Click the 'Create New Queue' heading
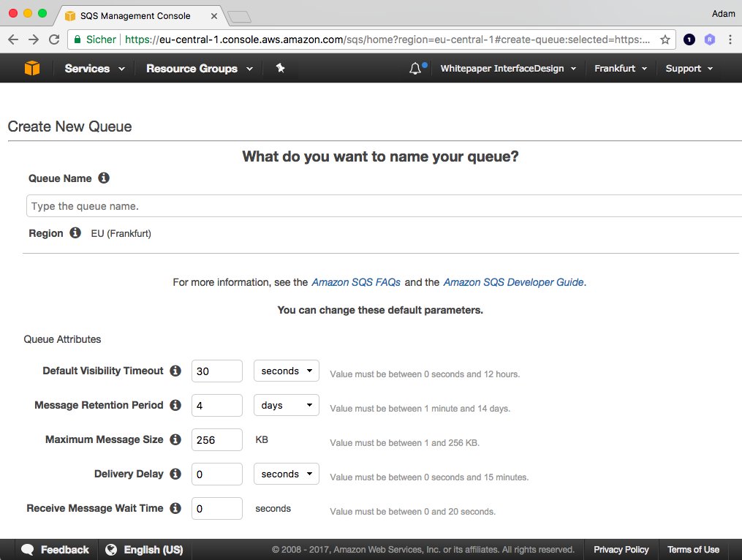Image resolution: width=742 pixels, height=560 pixels. 70,126
